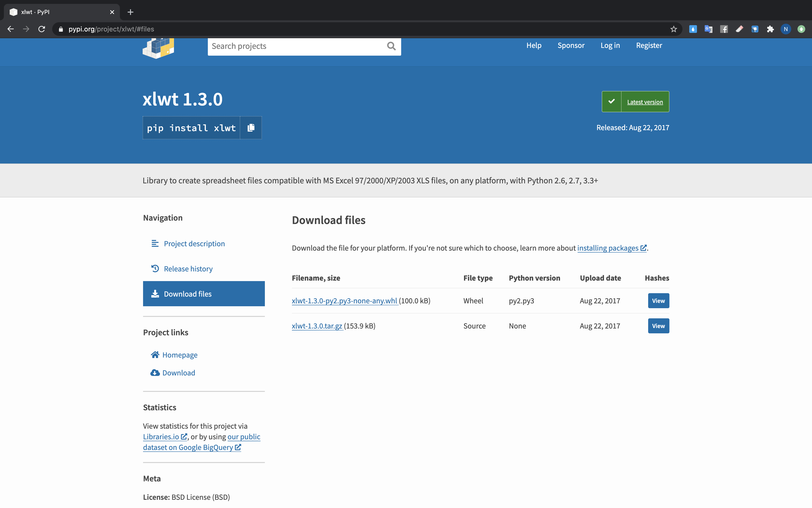Image resolution: width=812 pixels, height=508 pixels.
Task: Click the py2.py3 Python version cell
Action: tap(521, 301)
